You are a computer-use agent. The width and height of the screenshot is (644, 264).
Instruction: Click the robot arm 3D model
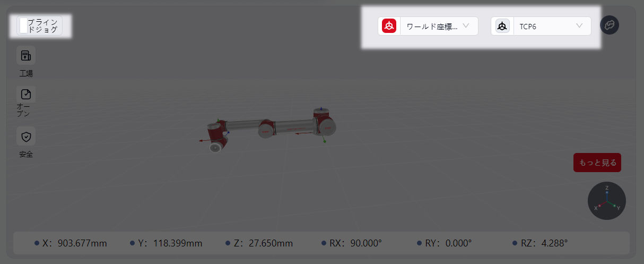coord(271,129)
